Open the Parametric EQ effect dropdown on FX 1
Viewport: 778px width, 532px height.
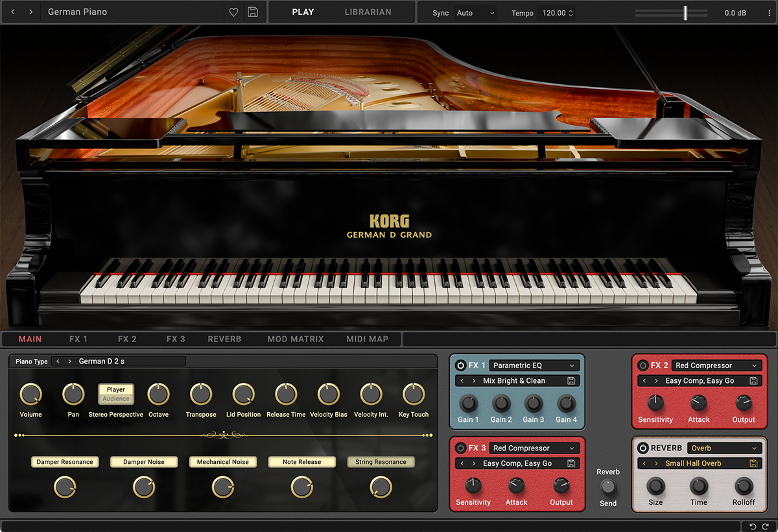pyautogui.click(x=534, y=365)
